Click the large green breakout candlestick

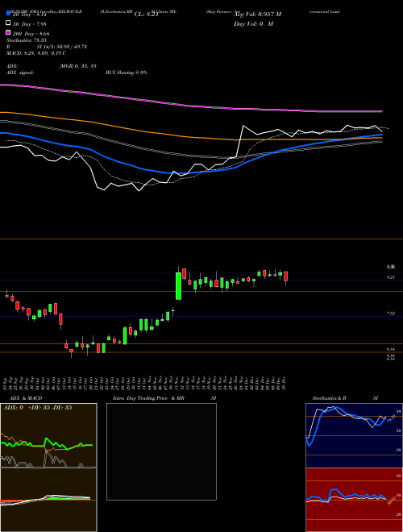[x=178, y=285]
